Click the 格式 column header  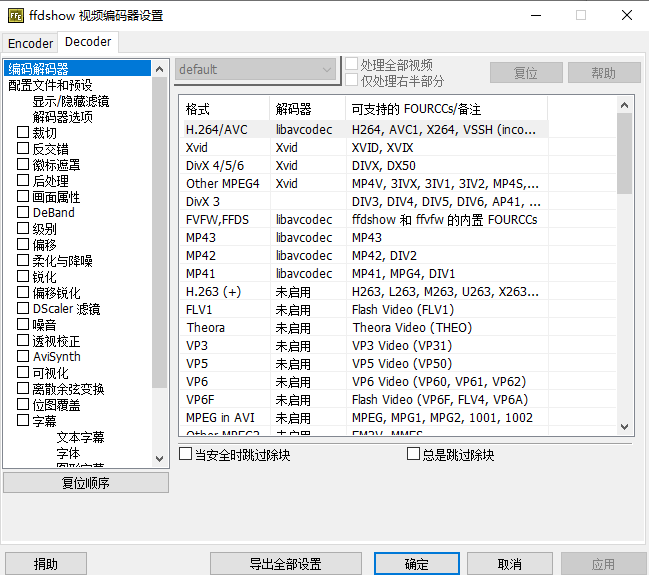[225, 109]
